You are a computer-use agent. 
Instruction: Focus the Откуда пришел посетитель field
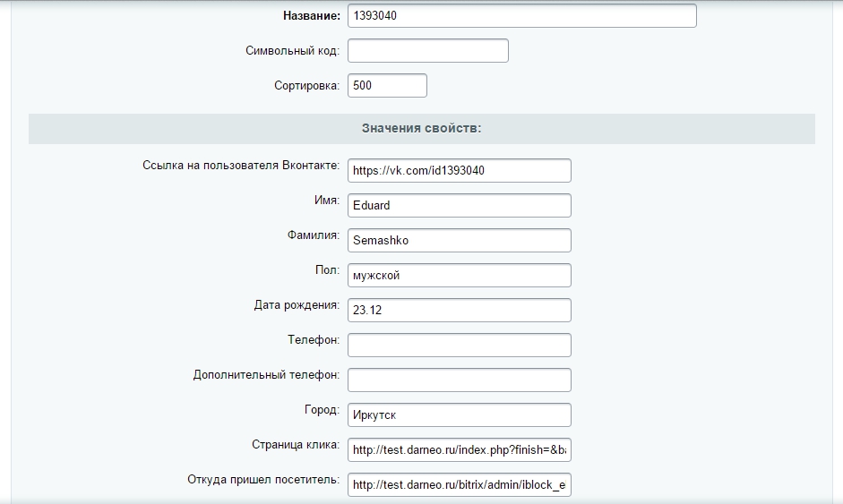(x=459, y=484)
